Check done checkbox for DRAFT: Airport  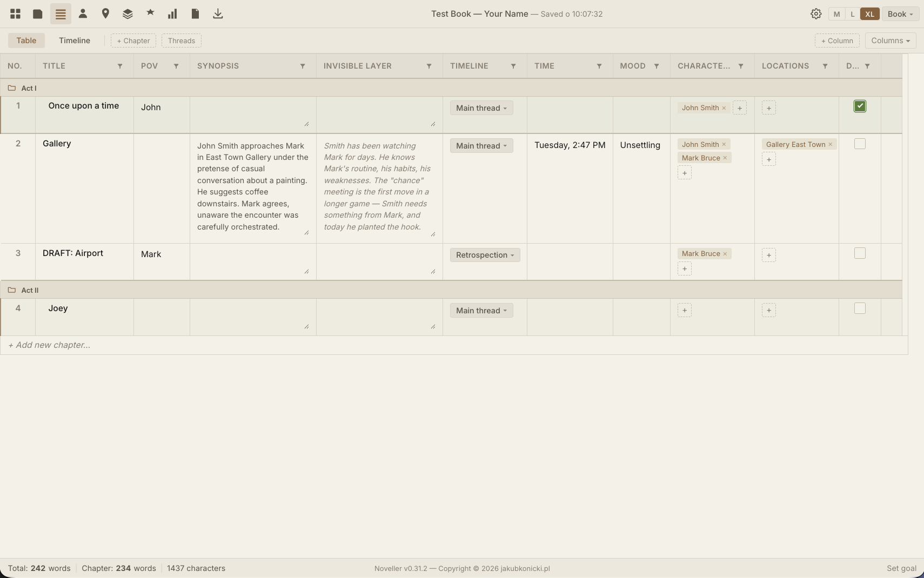pyautogui.click(x=860, y=253)
